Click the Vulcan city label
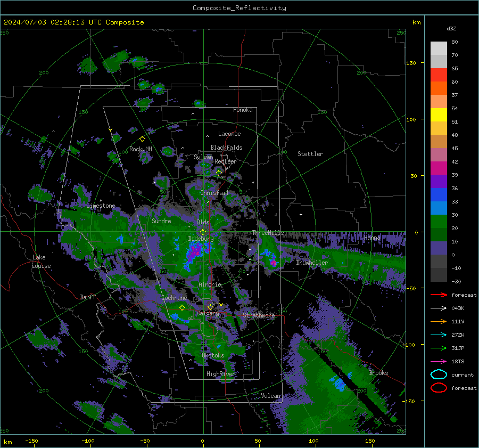The width and height of the screenshot is (479, 448). pos(270,396)
